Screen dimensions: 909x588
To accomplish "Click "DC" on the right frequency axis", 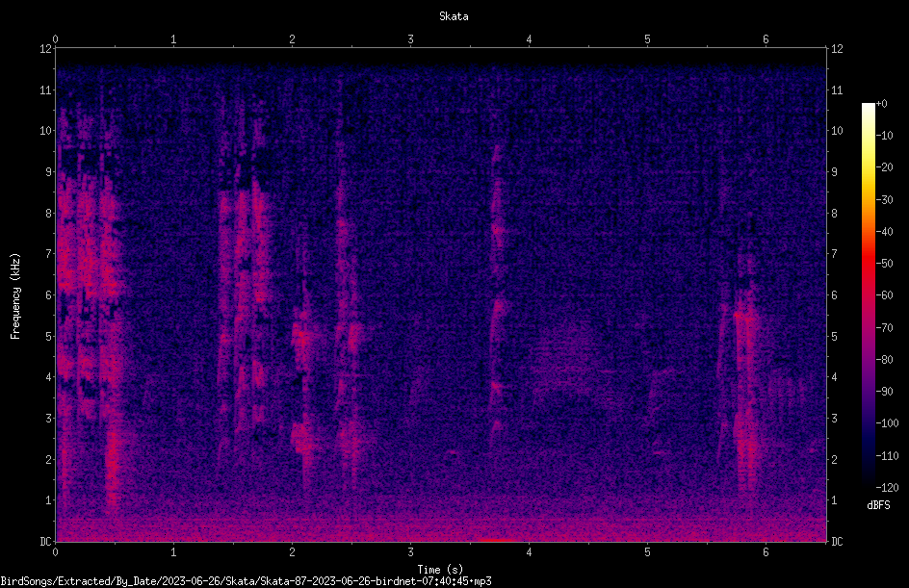I will (837, 542).
